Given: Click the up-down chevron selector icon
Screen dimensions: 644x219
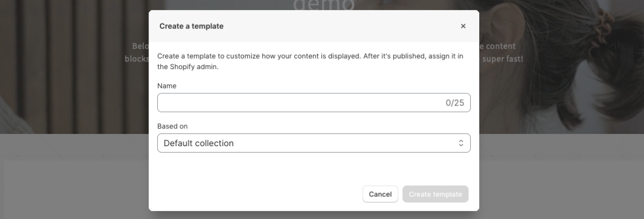Looking at the screenshot, I should (460, 144).
